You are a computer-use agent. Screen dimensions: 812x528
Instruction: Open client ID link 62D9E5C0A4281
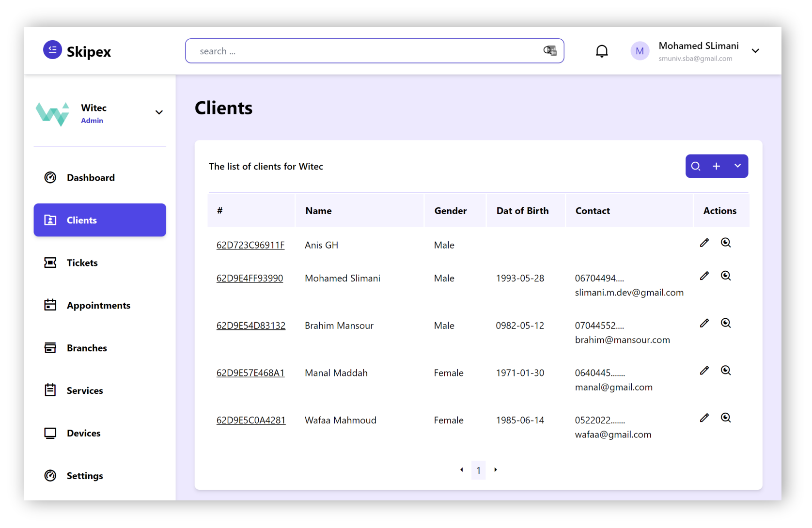[x=250, y=420]
